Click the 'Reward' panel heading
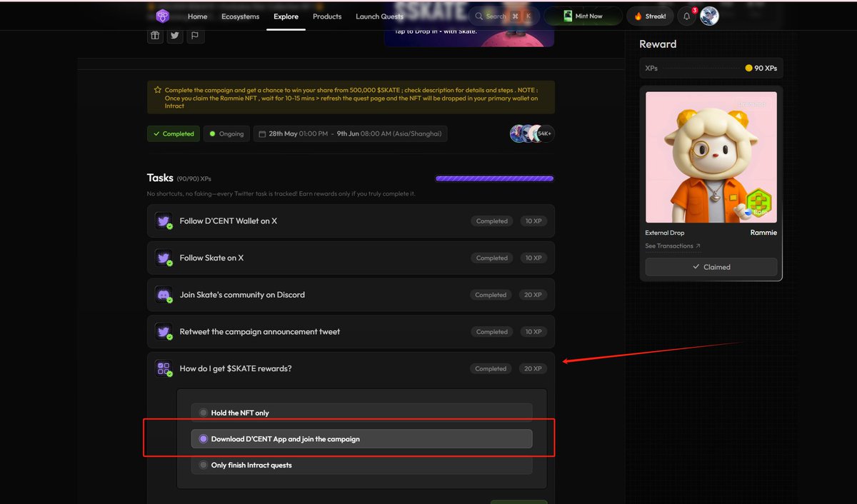The height and width of the screenshot is (504, 857). point(658,44)
